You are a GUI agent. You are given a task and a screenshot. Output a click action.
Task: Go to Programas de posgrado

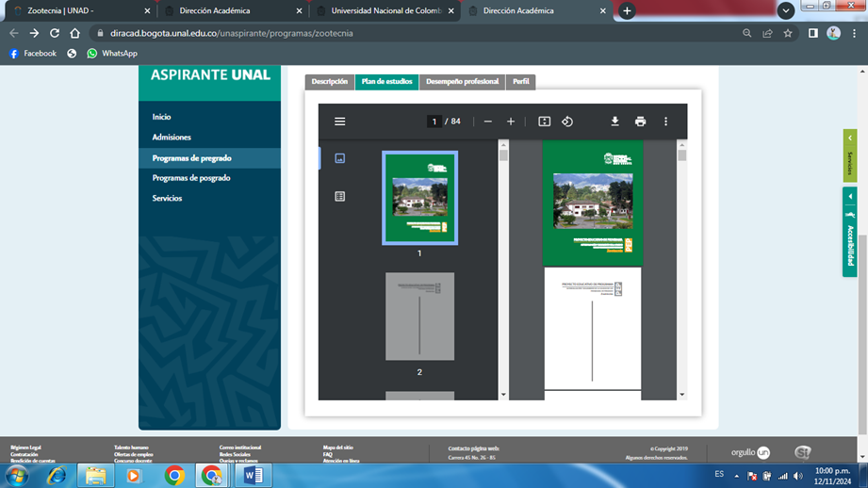191,178
